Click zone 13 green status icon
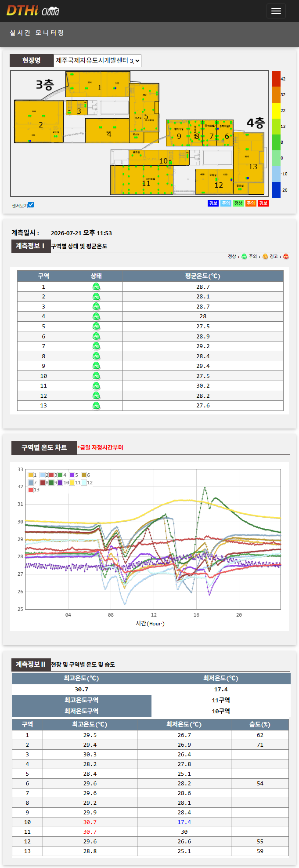This screenshot has height=868, width=299. click(x=96, y=406)
